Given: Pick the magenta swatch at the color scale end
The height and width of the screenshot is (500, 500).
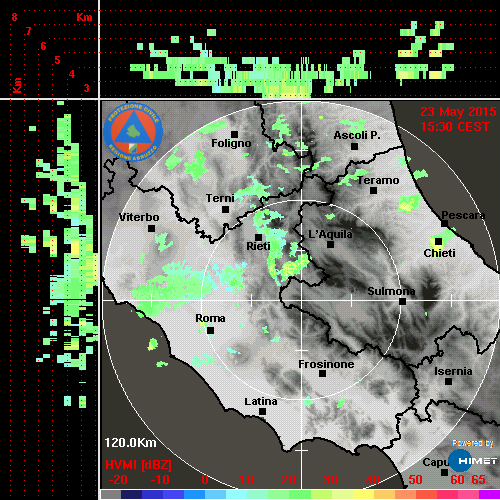Looking at the screenshot, I should point(489,494).
